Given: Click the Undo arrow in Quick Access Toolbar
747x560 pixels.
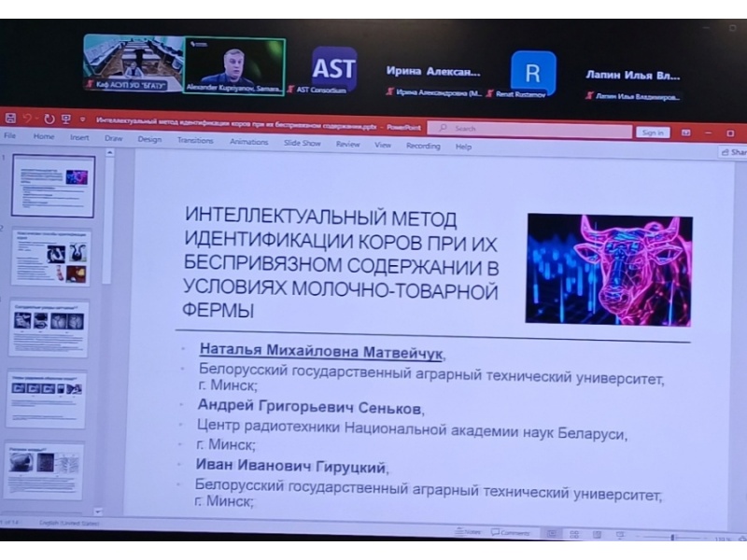Looking at the screenshot, I should [29, 119].
